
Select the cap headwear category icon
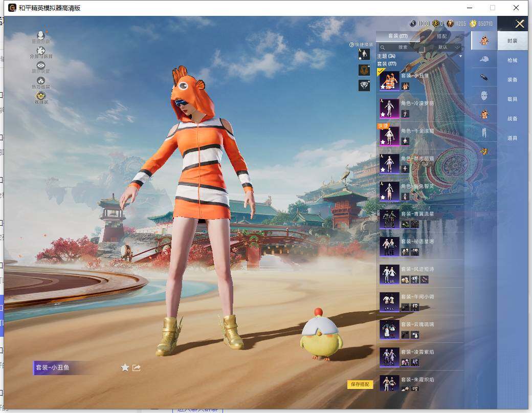point(484,59)
